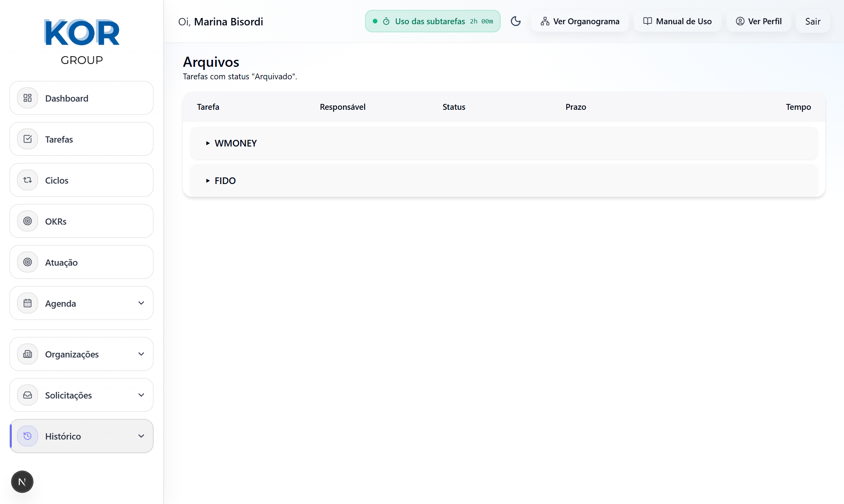Expand the Agenda menu chevron

141,303
